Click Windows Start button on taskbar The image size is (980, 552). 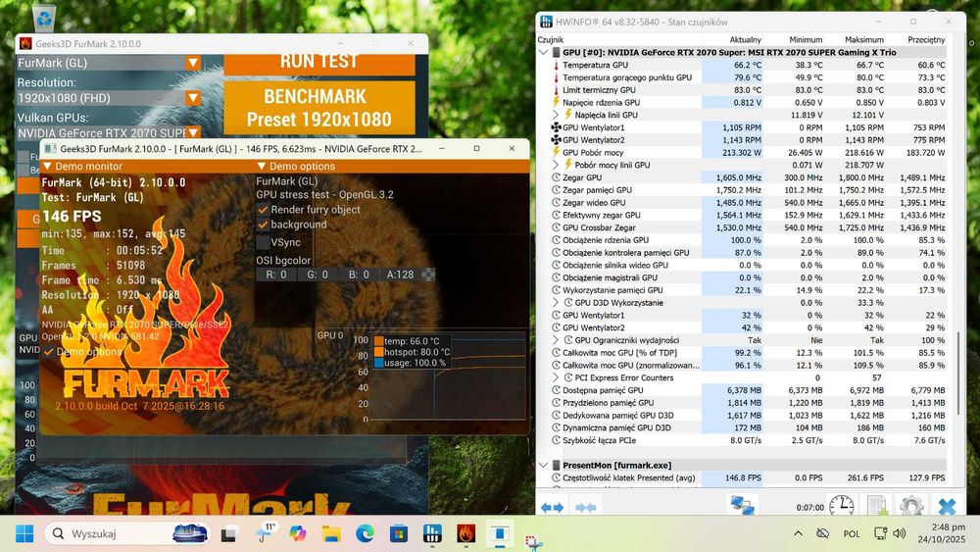(x=24, y=534)
